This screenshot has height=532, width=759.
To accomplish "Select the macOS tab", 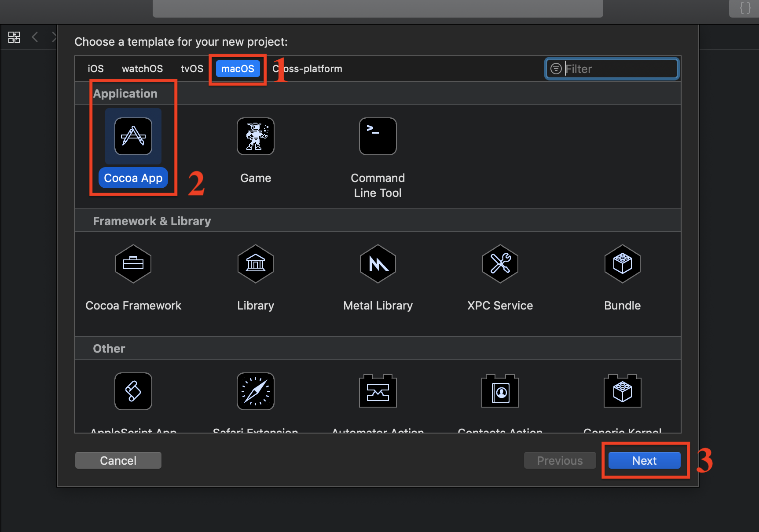I will tap(238, 69).
